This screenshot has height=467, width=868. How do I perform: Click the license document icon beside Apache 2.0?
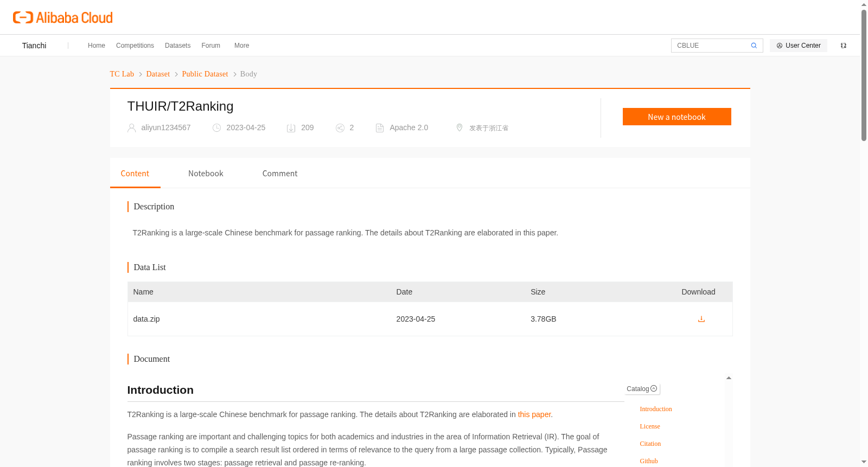[380, 128]
